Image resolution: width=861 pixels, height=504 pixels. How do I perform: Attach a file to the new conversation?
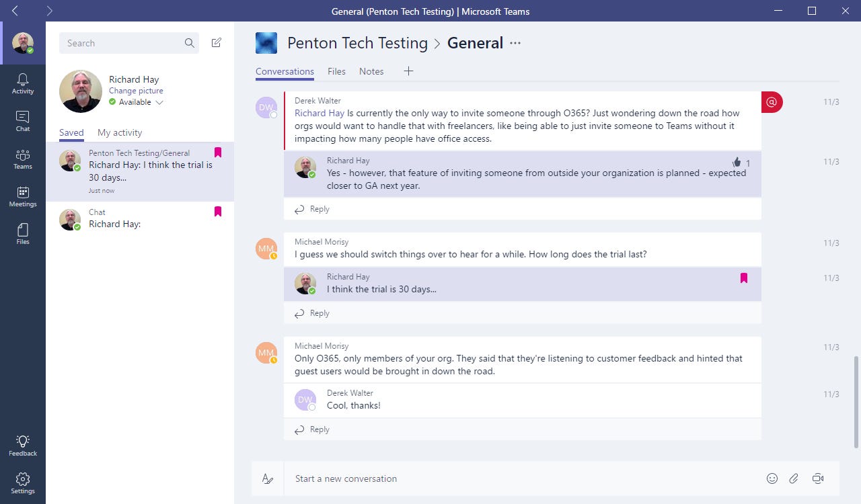coord(794,478)
